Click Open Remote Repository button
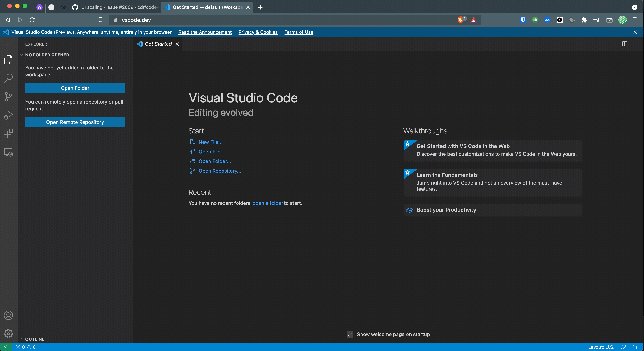This screenshot has height=351, width=644. [75, 122]
